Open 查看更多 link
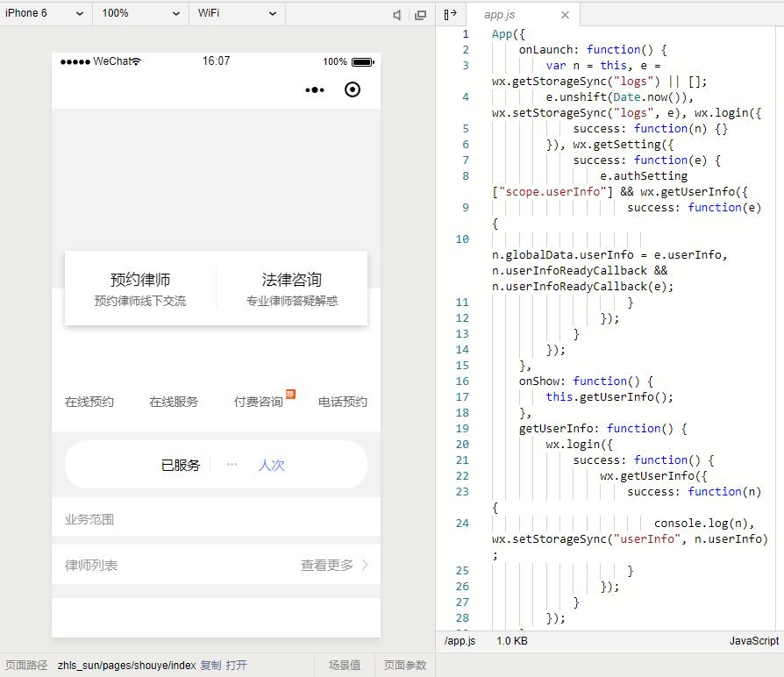This screenshot has width=784, height=677. 327,566
